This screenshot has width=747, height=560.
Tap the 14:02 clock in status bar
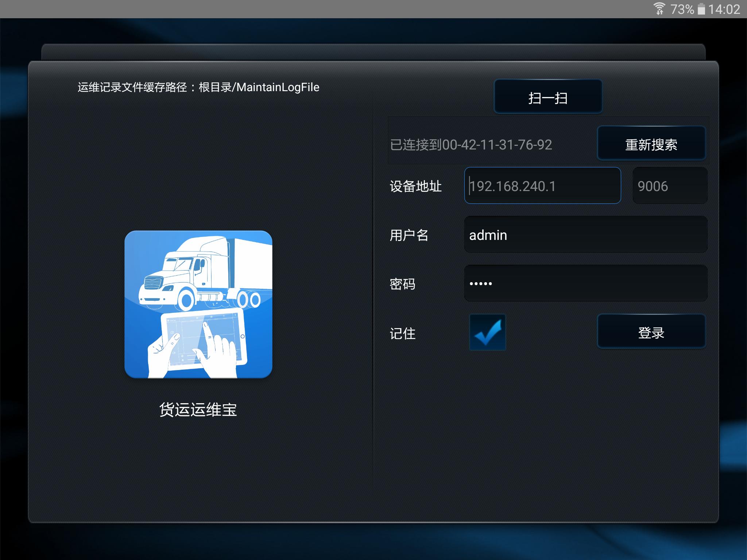(x=724, y=9)
